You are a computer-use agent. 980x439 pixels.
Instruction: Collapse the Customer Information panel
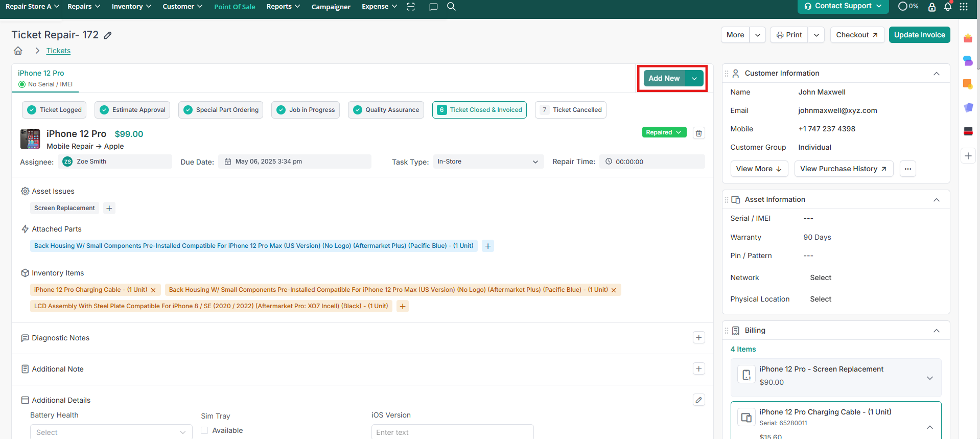coord(937,74)
